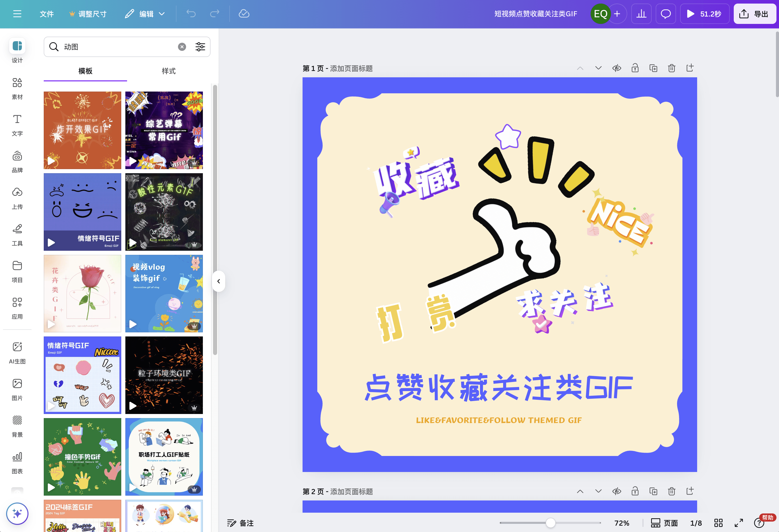This screenshot has width=779, height=532.
Task: Check cloud save status icon
Action: click(244, 14)
